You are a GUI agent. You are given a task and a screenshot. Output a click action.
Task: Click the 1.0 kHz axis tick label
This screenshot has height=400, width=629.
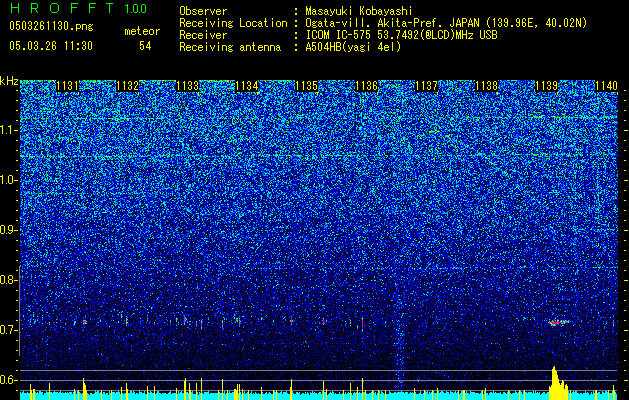click(x=8, y=180)
